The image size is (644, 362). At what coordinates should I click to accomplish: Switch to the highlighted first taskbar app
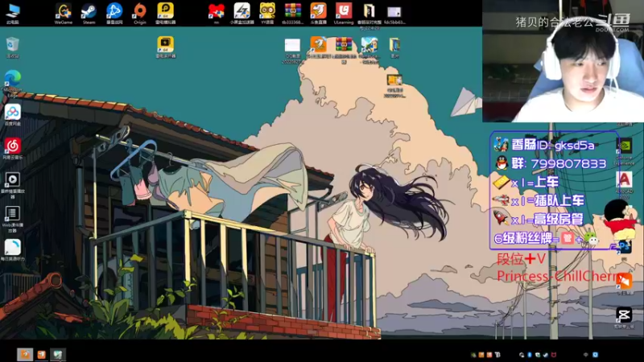(25, 354)
